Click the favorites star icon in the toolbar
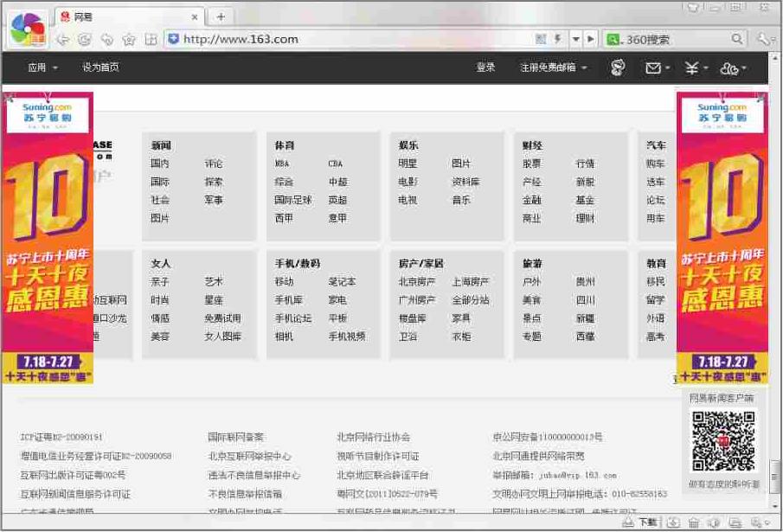Screen dimensions: 783x532 tap(129, 40)
